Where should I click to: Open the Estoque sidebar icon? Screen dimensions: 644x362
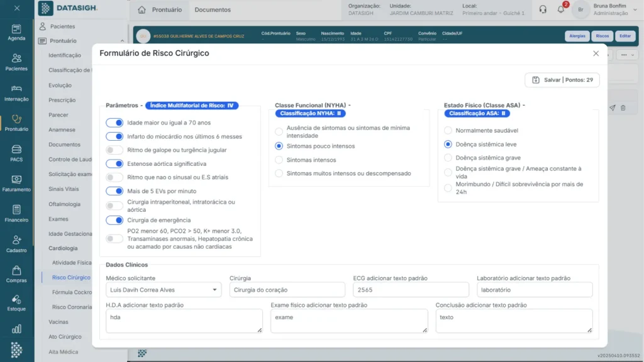tap(17, 303)
